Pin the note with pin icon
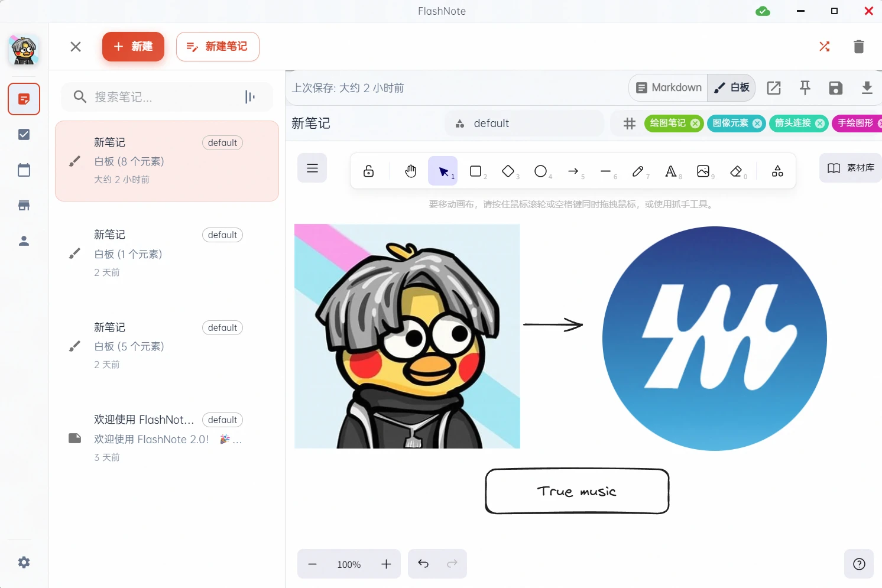882x588 pixels. tap(805, 88)
